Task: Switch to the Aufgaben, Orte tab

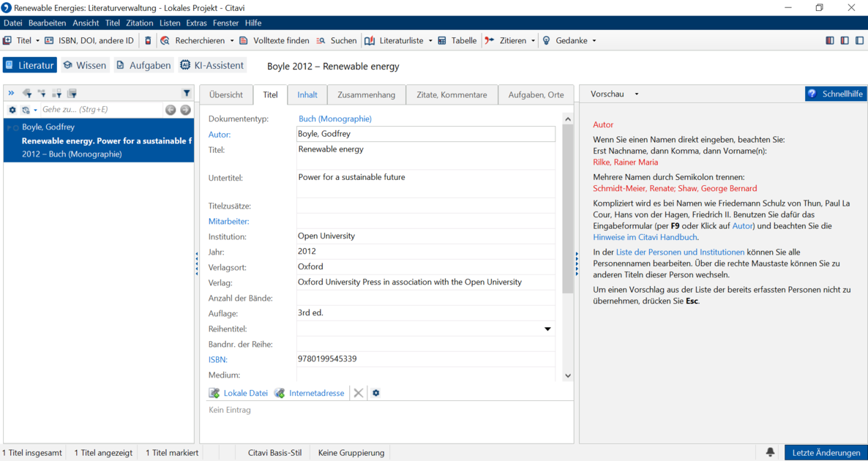Action: (x=536, y=94)
